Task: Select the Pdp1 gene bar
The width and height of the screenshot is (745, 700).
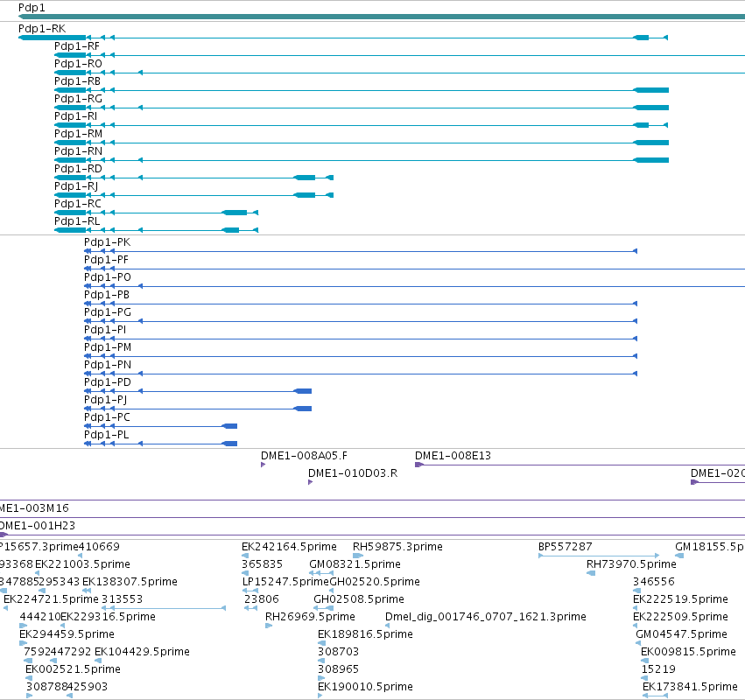Action: [x=382, y=17]
